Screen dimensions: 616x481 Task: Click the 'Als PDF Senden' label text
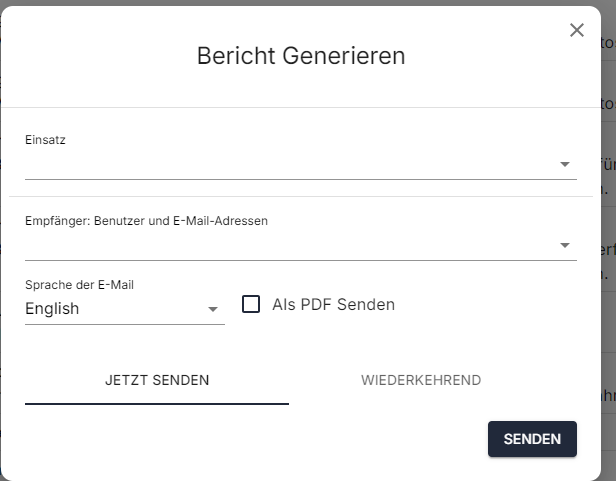coord(333,305)
